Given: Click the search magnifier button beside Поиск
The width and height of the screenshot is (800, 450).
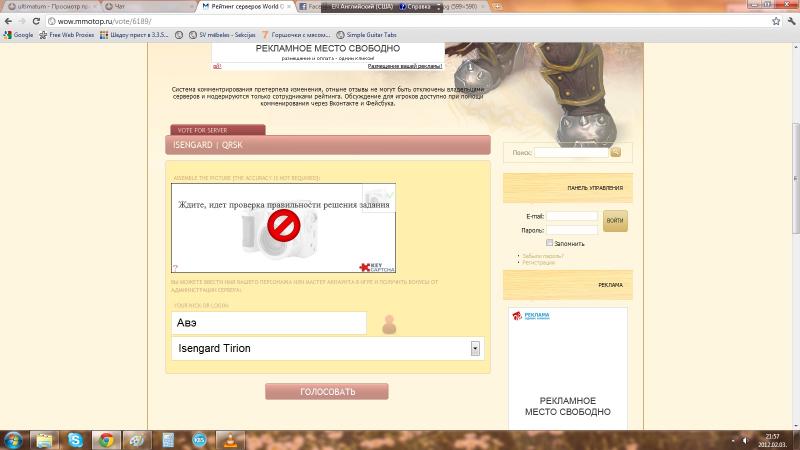Looking at the screenshot, I should (x=616, y=152).
